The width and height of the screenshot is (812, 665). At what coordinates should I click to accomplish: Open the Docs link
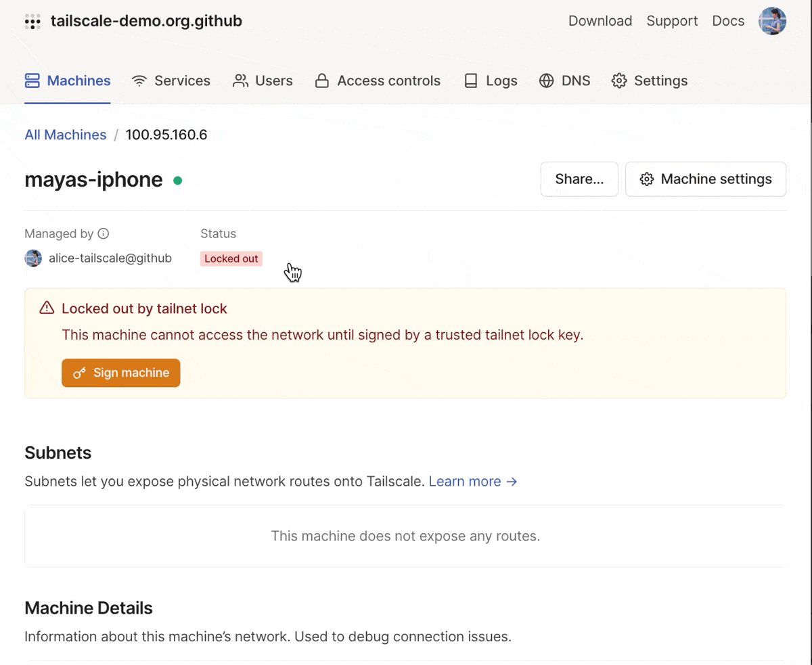[x=728, y=21]
